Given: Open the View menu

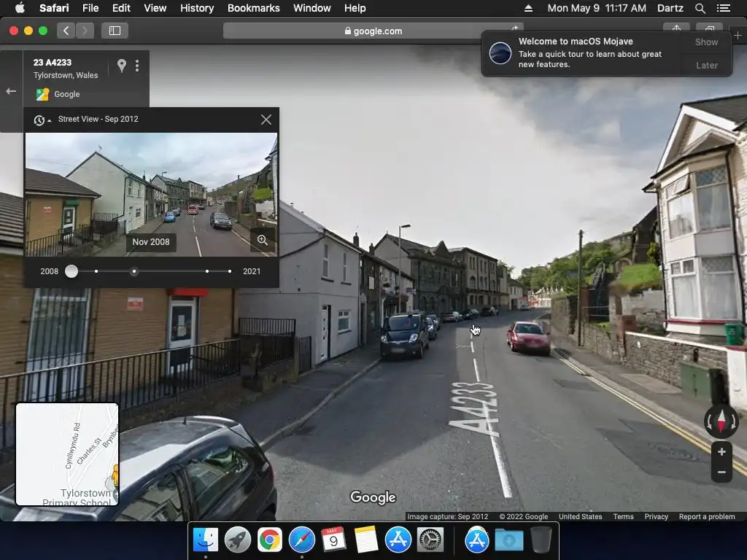Looking at the screenshot, I should pyautogui.click(x=155, y=8).
